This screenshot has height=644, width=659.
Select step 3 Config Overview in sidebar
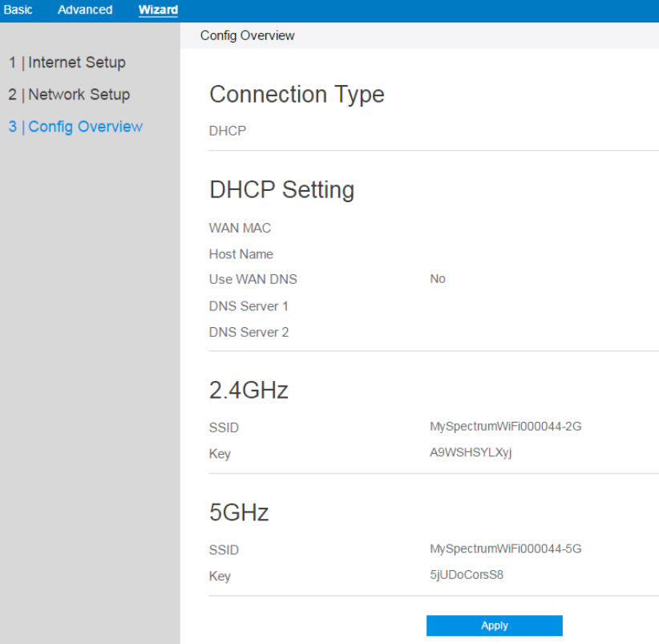coord(75,127)
